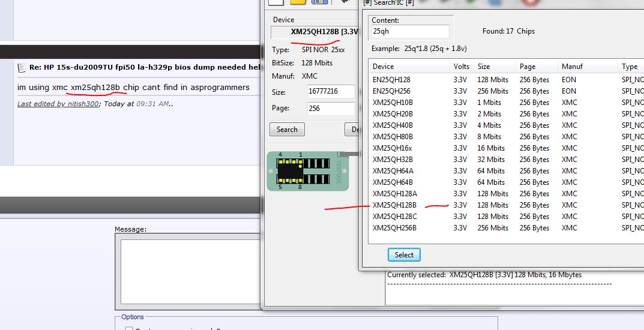The width and height of the screenshot is (644, 330).
Task: Sort the chip list by the Type column header
Action: click(x=631, y=67)
